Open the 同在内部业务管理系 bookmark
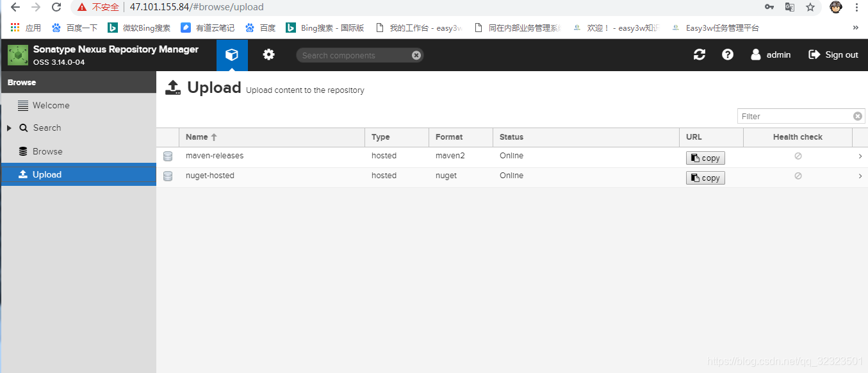 coord(517,28)
